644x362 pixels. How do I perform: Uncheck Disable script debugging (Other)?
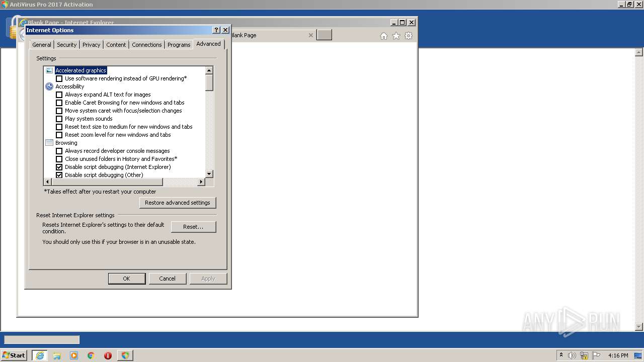[59, 175]
